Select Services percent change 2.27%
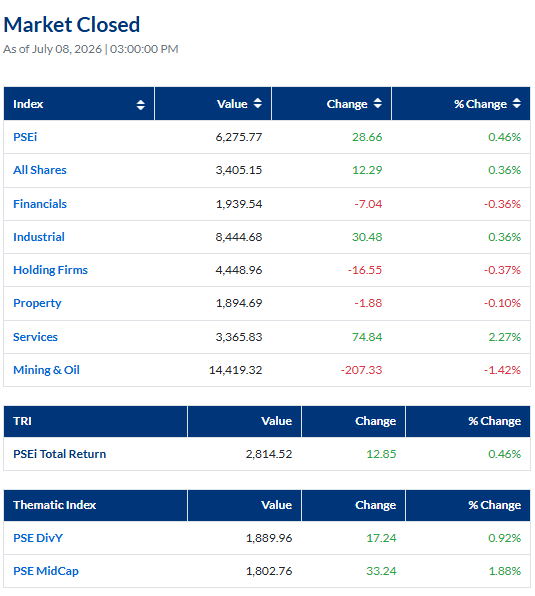The image size is (535, 596). [505, 337]
